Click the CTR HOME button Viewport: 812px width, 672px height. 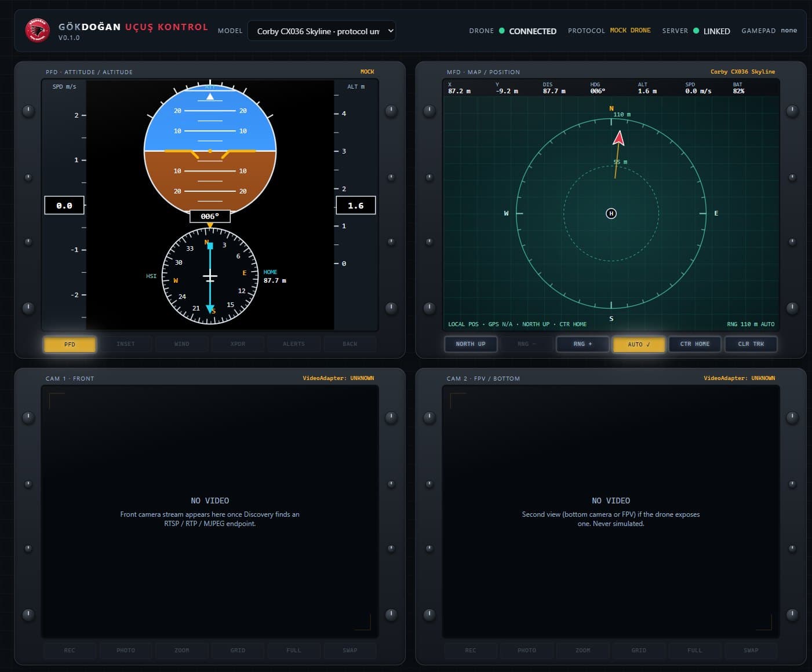[x=695, y=344]
